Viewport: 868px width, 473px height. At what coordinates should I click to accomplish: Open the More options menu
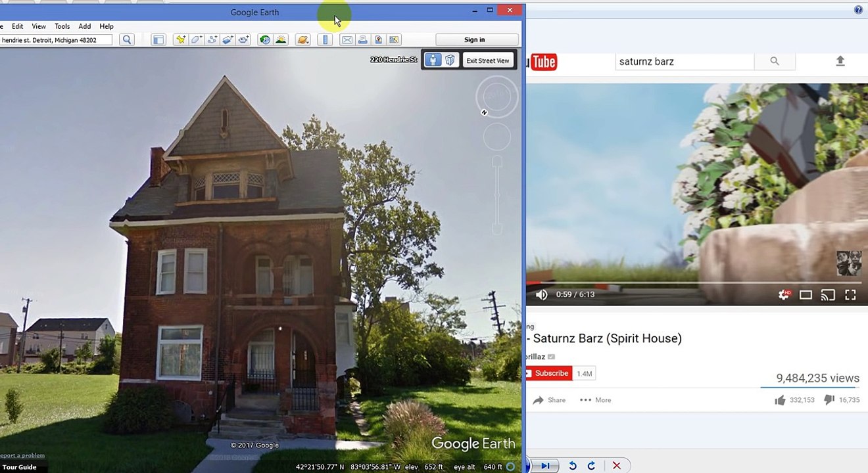click(595, 400)
